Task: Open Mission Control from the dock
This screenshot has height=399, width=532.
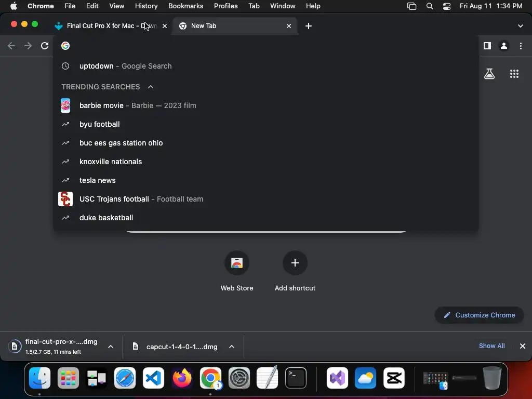Action: click(96, 378)
